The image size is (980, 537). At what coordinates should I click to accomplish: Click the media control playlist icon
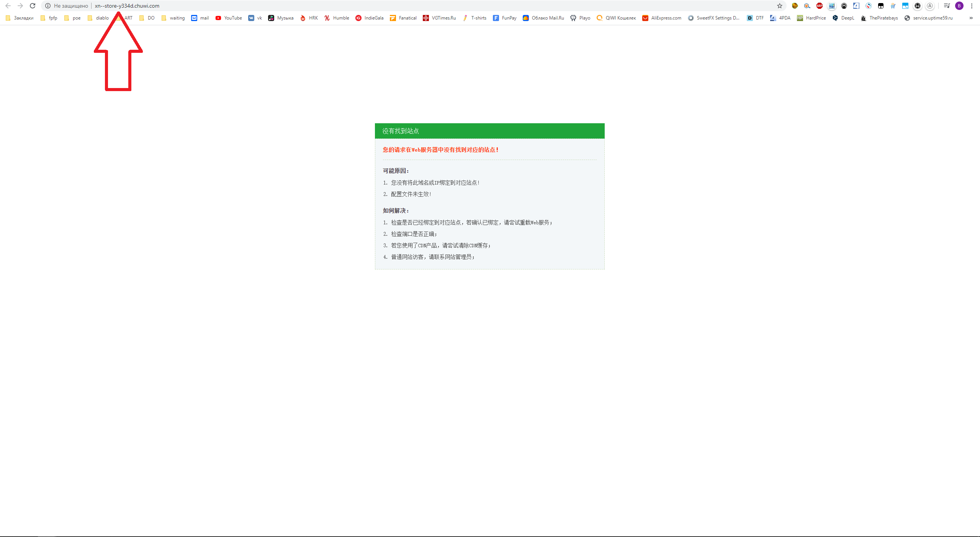click(x=946, y=6)
